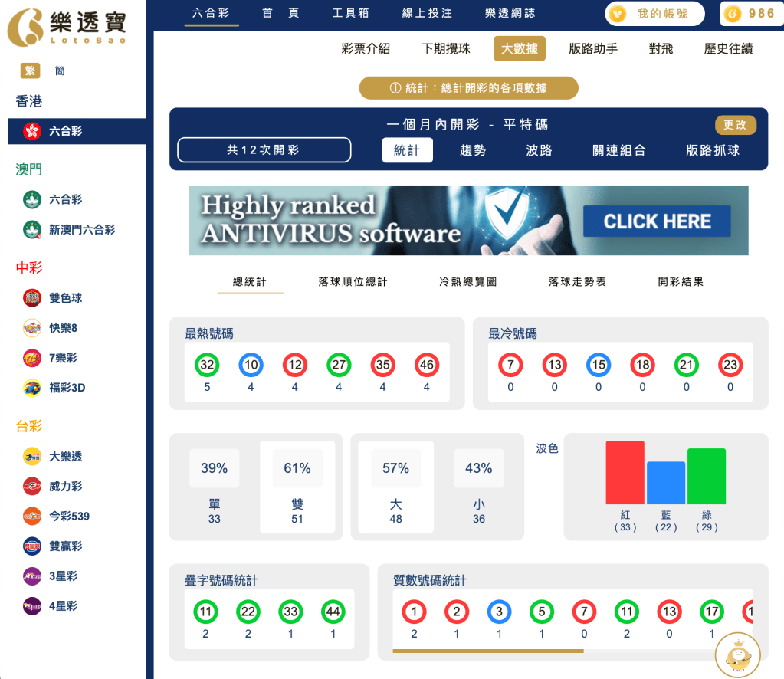784x679 pixels.
Task: Click the 威力彩 icon
Action: [x=31, y=486]
